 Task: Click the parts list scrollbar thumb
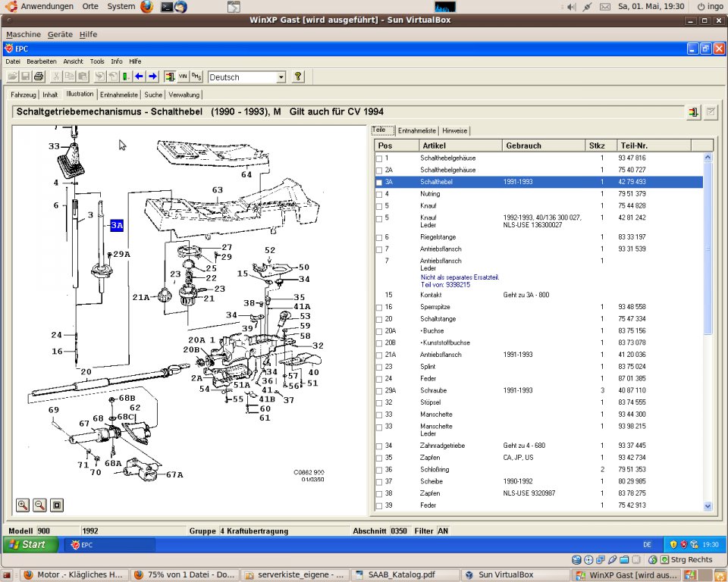pyautogui.click(x=708, y=249)
